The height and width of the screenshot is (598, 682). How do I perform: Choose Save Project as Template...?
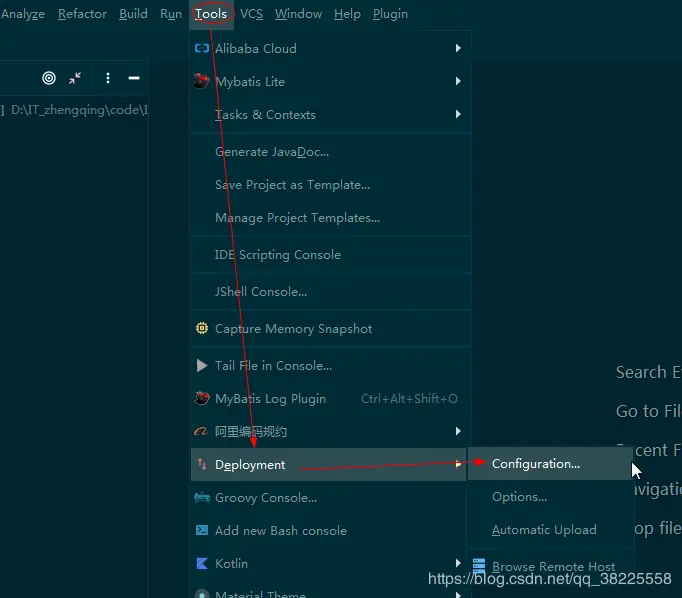tap(331, 185)
